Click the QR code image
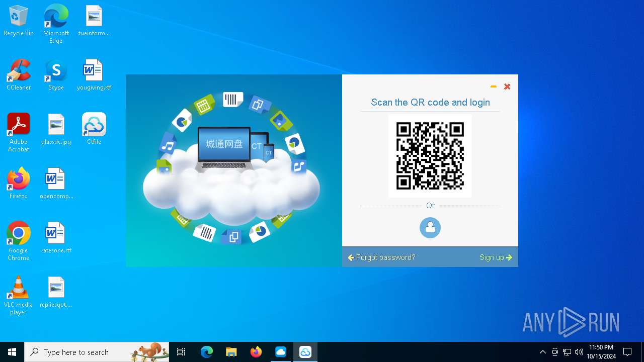Screen dimensions: 644x362 [x=430, y=156]
